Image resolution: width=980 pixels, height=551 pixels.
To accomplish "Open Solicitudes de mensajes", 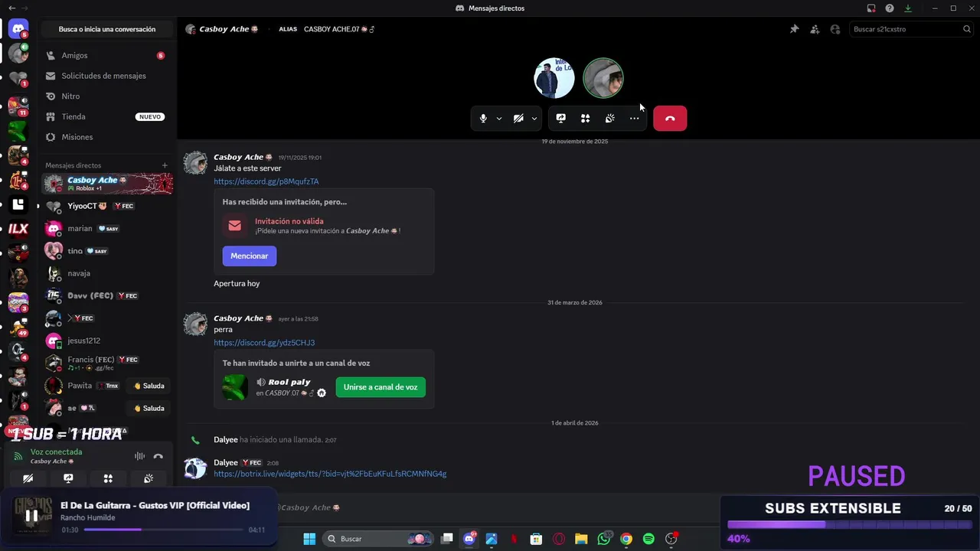I will [x=106, y=76].
